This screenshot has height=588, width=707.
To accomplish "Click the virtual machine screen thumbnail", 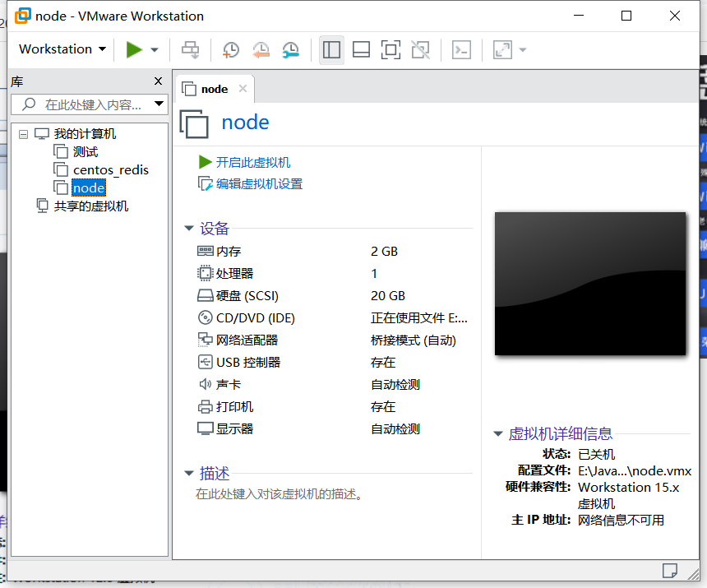I will pos(590,284).
